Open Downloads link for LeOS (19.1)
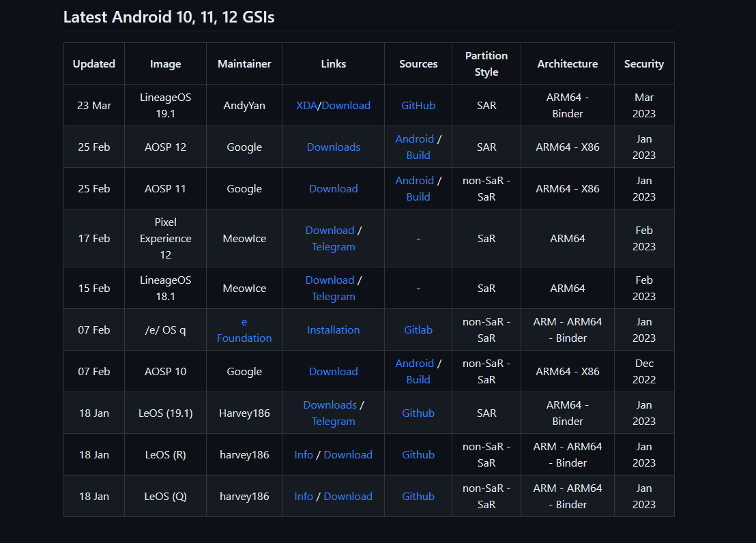 click(x=330, y=405)
